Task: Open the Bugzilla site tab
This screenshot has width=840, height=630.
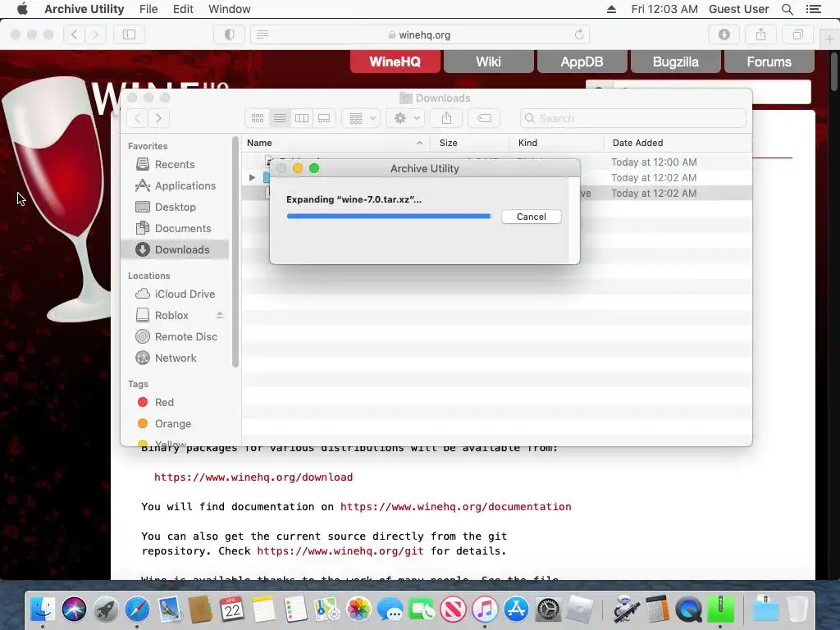Action: point(676,62)
